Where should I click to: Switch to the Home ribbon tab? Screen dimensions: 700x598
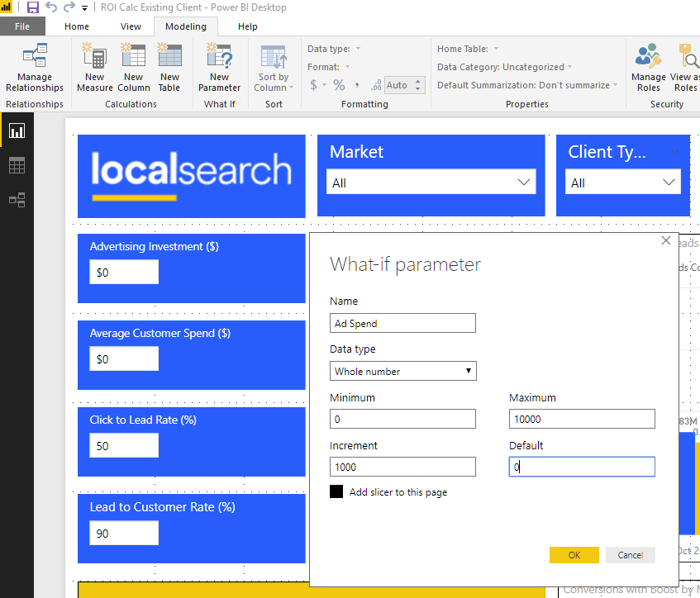tap(77, 26)
